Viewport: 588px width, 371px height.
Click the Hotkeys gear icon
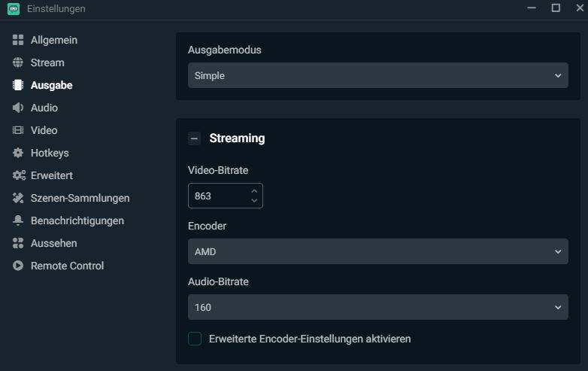tap(18, 153)
